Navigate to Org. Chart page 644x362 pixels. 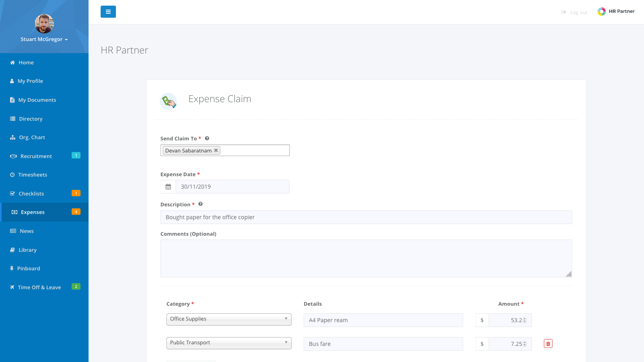point(32,138)
